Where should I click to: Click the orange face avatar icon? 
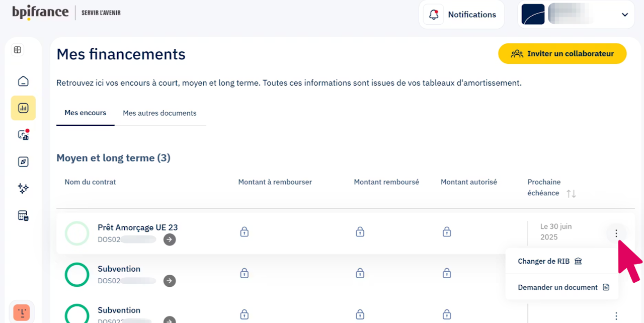(22, 312)
